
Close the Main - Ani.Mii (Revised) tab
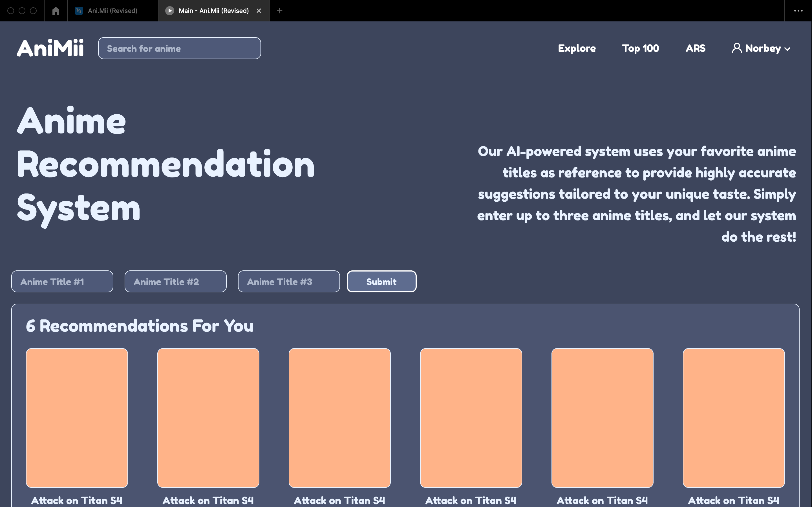259,11
